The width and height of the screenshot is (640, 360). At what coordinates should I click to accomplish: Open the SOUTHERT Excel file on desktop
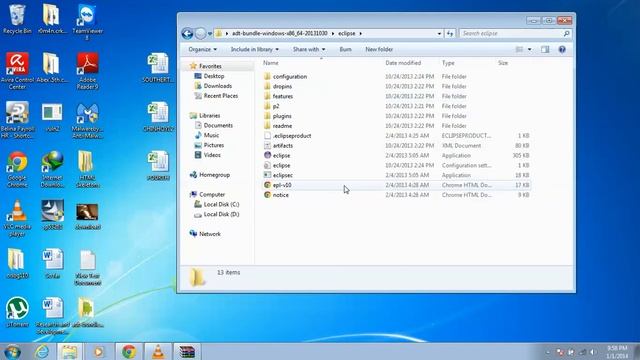(158, 68)
